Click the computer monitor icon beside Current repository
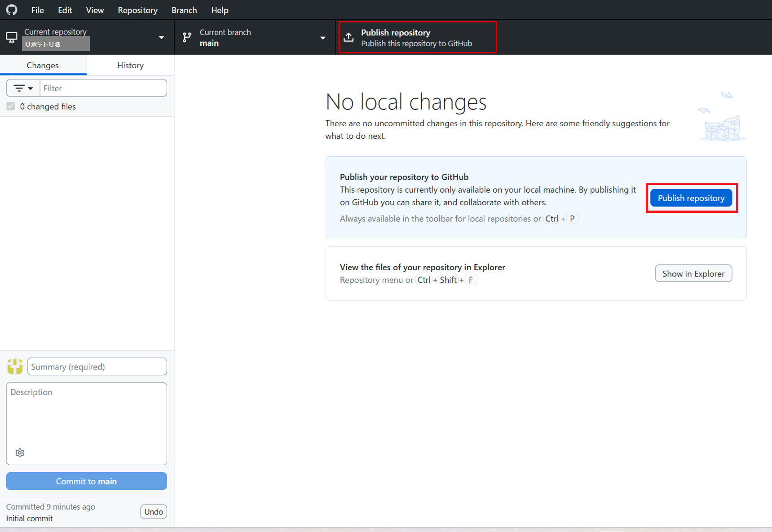This screenshot has width=772, height=532. pyautogui.click(x=12, y=37)
